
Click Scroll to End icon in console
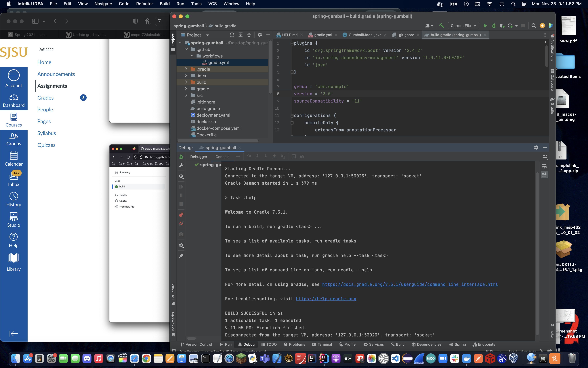[544, 175]
